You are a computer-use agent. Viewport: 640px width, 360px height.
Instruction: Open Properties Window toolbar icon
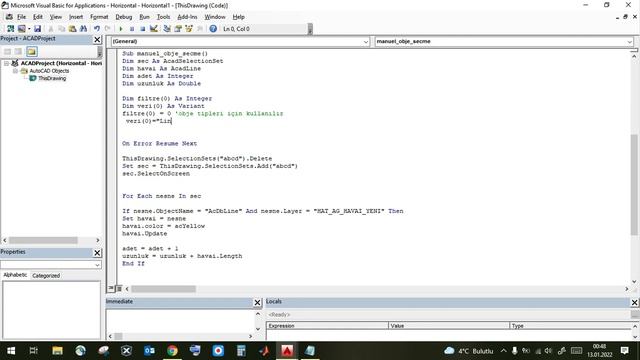click(x=178, y=29)
